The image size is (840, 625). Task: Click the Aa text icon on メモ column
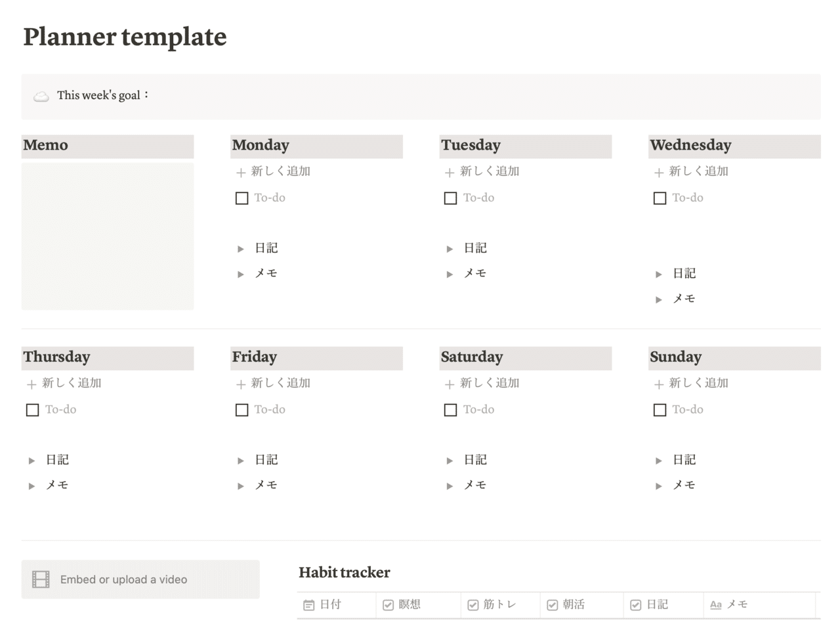tap(716, 605)
